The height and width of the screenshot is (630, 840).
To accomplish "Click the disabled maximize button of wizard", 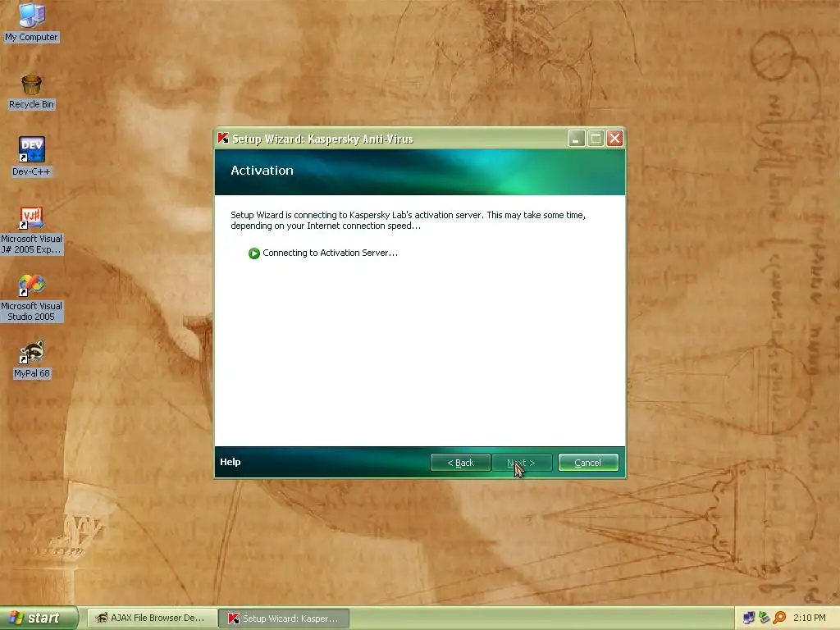I will pos(596,139).
